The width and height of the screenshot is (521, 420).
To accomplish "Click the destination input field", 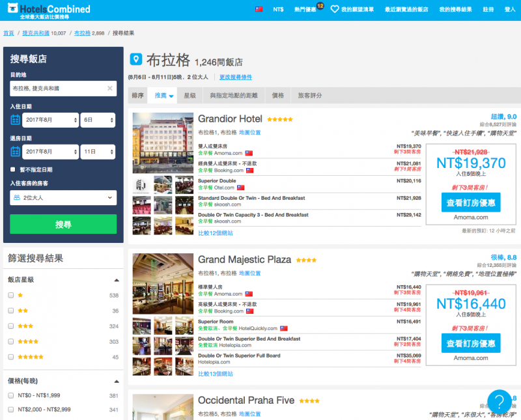I will click(63, 89).
